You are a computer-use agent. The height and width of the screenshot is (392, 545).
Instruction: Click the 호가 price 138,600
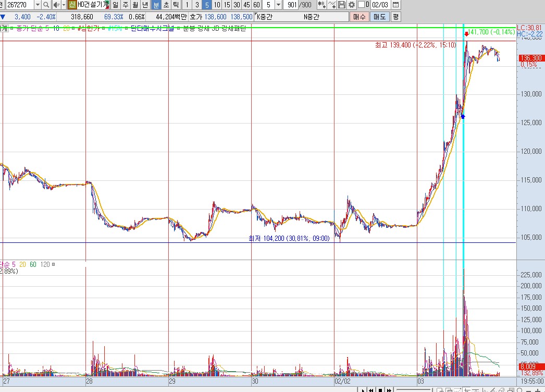point(216,17)
